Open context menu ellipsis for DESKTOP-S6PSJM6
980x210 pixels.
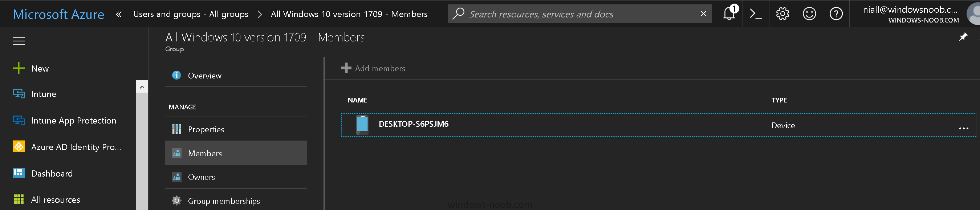pos(964,129)
